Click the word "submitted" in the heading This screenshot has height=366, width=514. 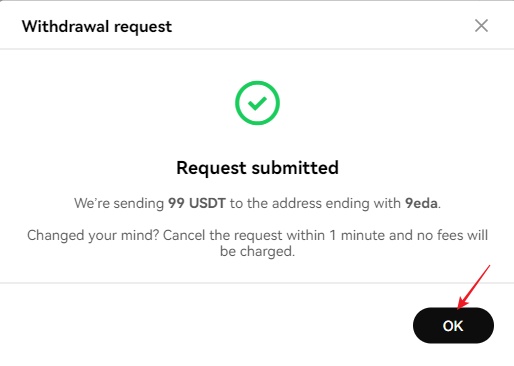tap(295, 168)
